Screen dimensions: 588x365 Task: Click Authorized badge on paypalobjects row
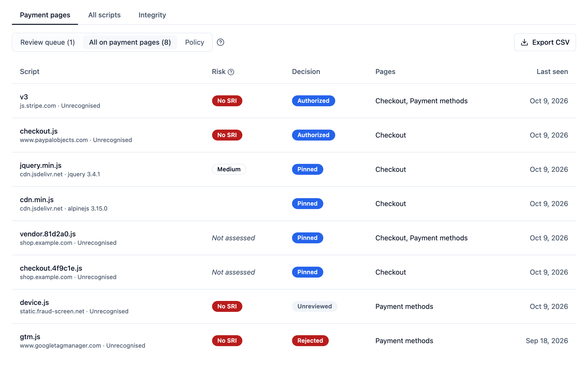point(313,135)
